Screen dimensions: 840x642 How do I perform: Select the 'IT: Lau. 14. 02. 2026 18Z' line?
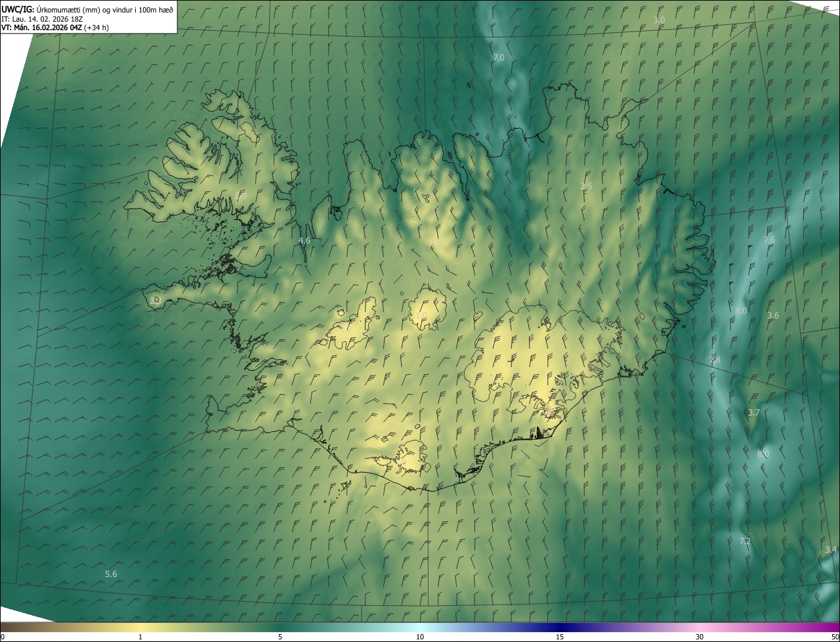click(42, 18)
